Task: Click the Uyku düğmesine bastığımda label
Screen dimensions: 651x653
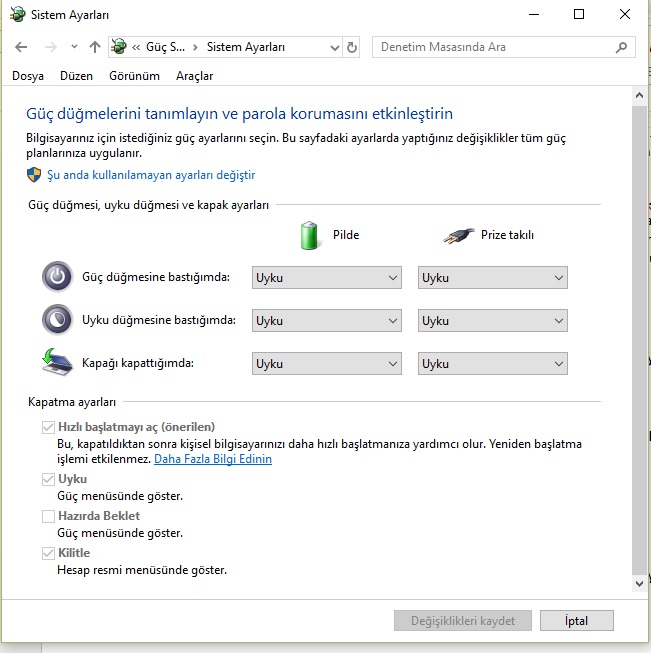Action: click(x=159, y=320)
